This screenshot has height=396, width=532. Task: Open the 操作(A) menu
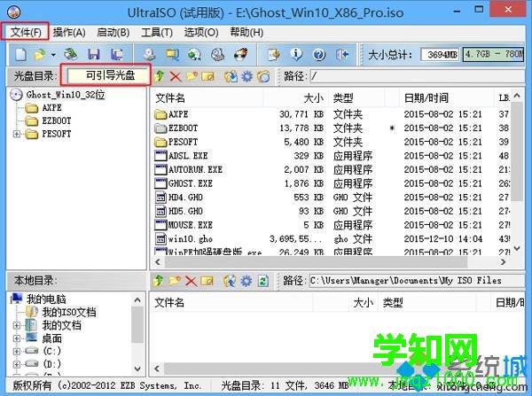[x=69, y=32]
